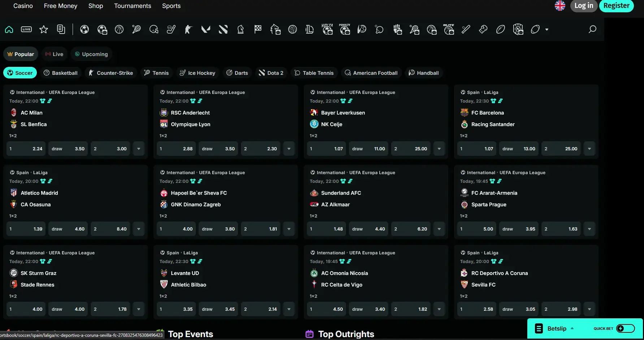Select the League of Legends icon
The image size is (644, 340).
[310, 29]
